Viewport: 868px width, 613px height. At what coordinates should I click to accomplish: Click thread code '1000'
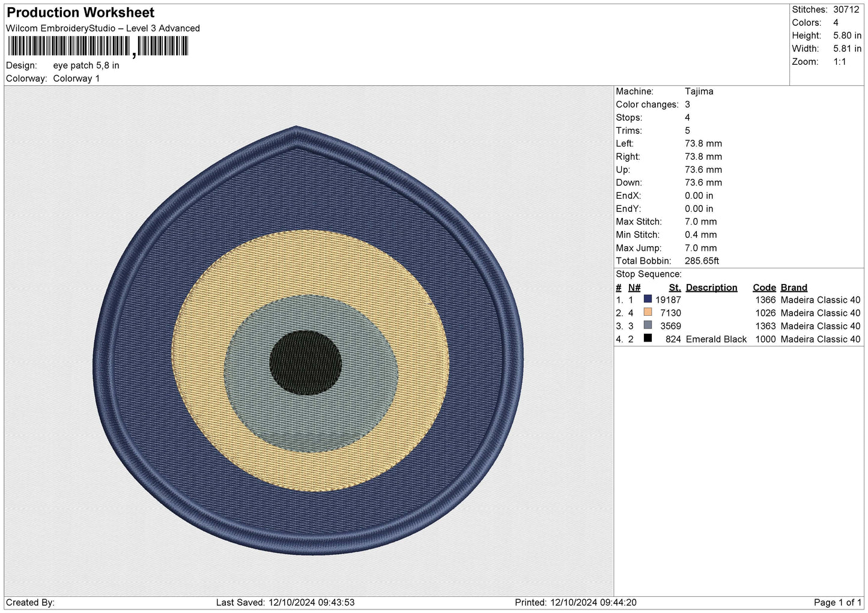765,339
